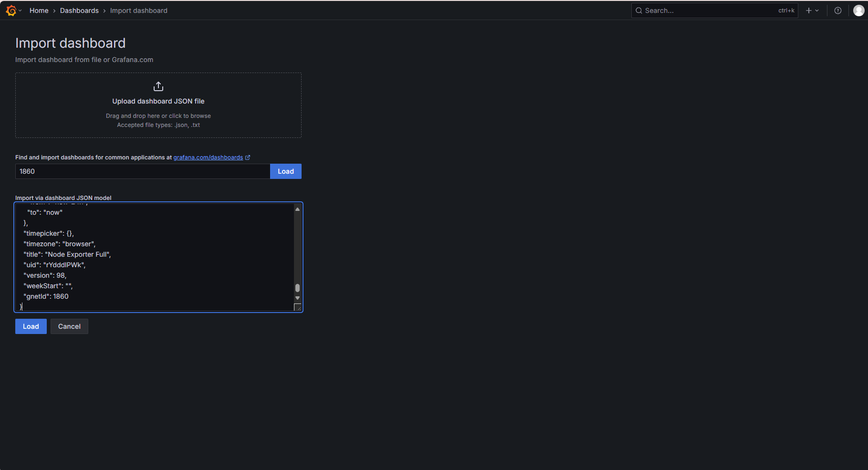Click the Import dashboard page heading
Screen dimensions: 868x470
(71, 43)
